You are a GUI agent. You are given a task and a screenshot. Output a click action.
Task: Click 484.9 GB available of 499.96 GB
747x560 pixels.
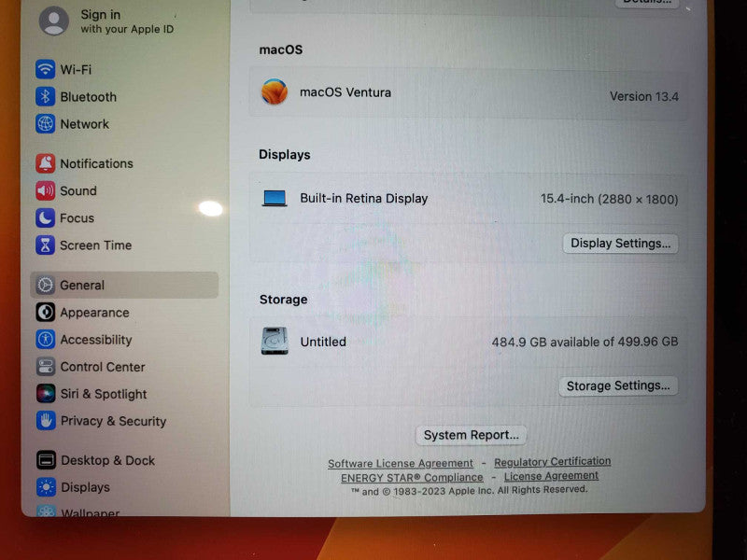pyautogui.click(x=585, y=342)
